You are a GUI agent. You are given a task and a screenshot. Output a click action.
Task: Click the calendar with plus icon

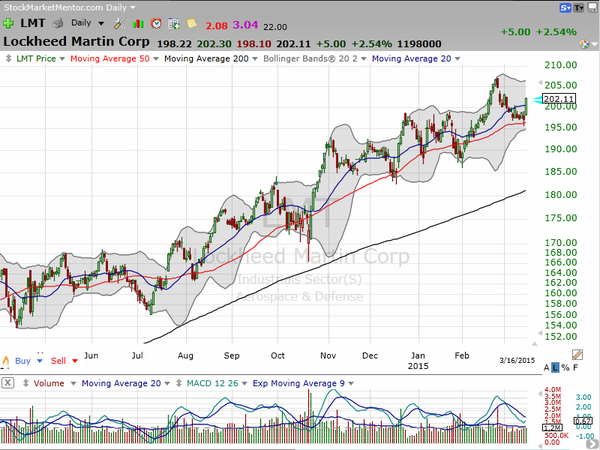174,24
